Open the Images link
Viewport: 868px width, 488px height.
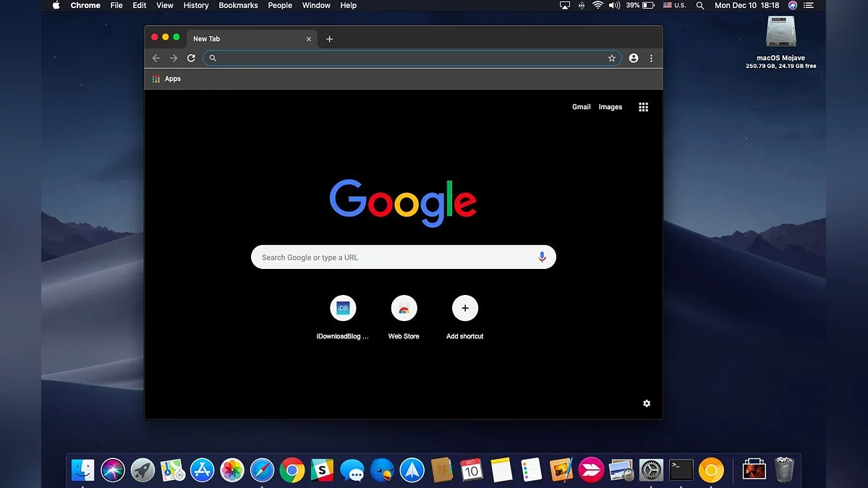(610, 107)
